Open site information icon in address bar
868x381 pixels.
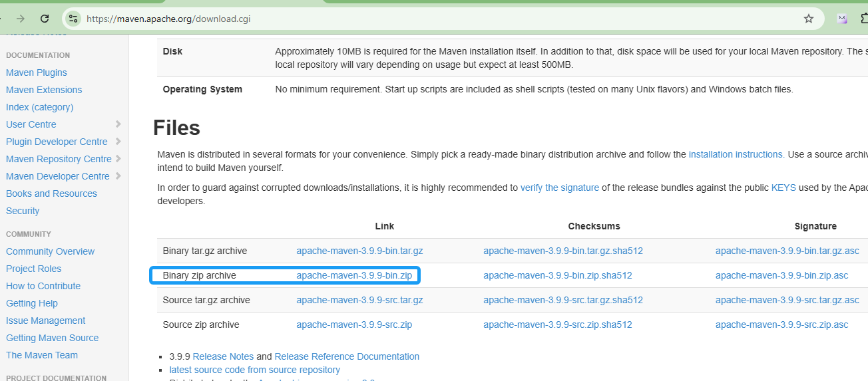73,19
